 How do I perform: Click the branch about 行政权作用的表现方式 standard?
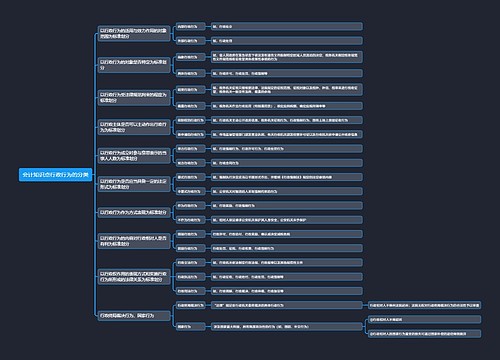coord(134,277)
